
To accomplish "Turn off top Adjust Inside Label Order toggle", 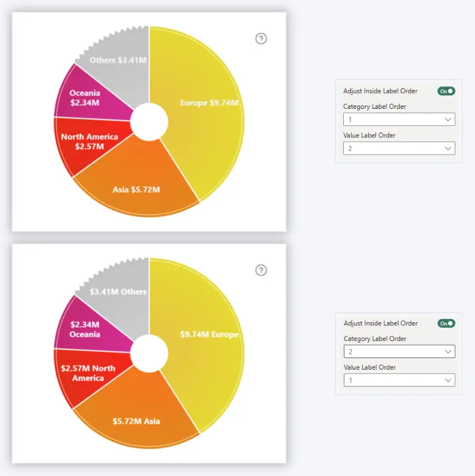I will pyautogui.click(x=446, y=91).
